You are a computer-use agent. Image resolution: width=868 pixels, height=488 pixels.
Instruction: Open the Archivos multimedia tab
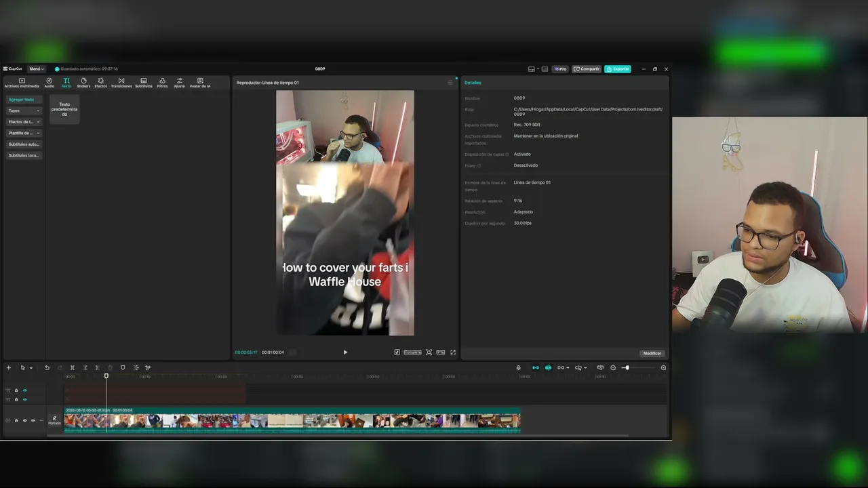point(22,83)
